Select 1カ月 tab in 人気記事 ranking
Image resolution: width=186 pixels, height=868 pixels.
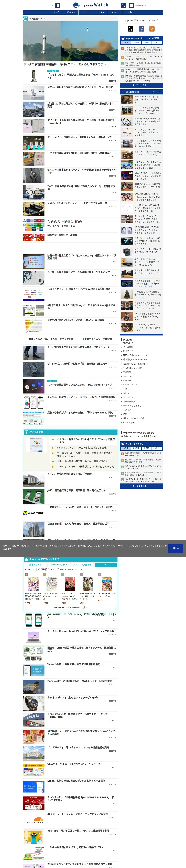click(157, 43)
